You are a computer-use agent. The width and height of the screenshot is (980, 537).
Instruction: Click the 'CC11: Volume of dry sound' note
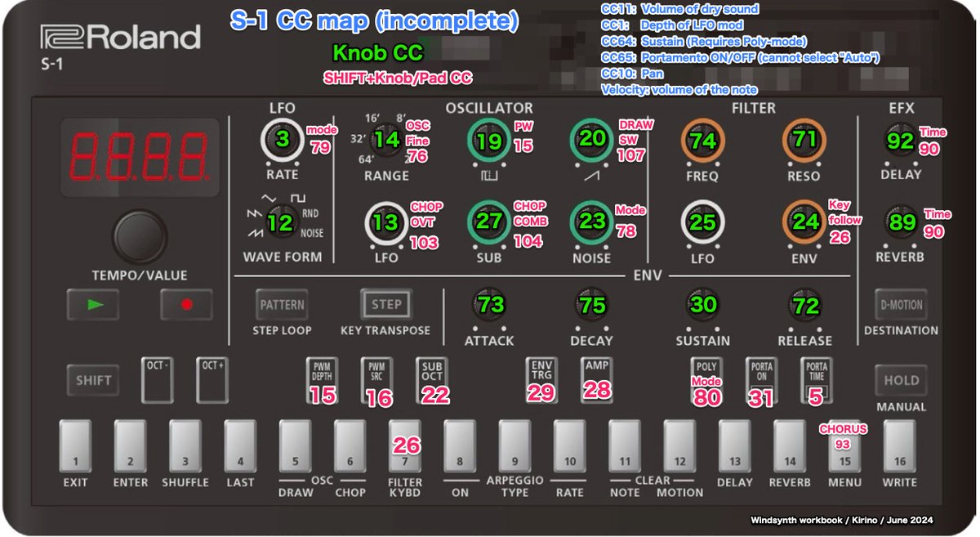(x=679, y=9)
